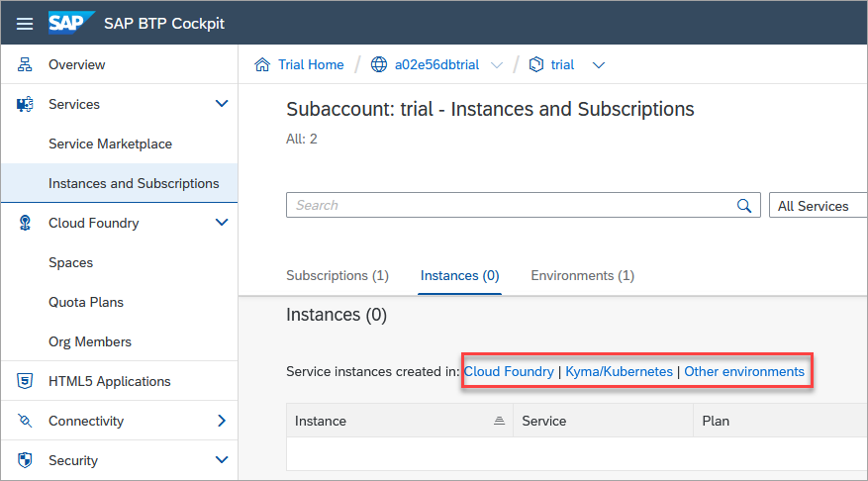Filter instances by Other environments link

[744, 371]
